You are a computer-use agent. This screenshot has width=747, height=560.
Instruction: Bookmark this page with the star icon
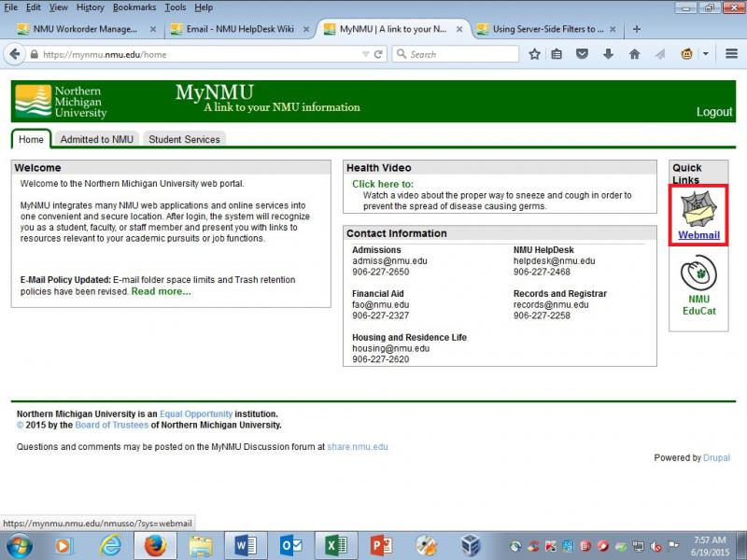534,54
